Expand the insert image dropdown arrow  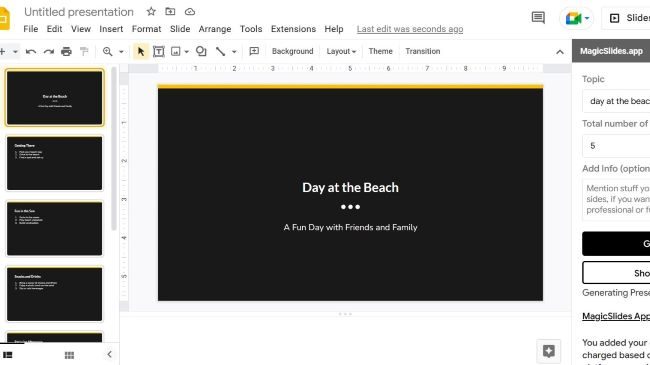point(187,52)
